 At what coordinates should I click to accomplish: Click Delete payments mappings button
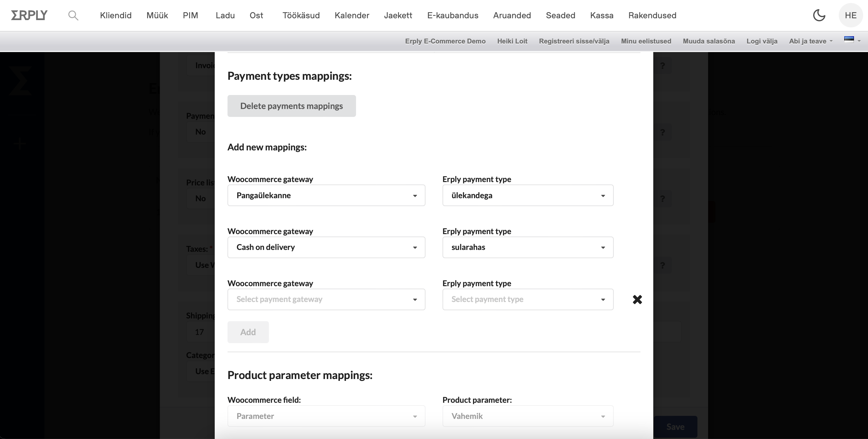point(291,106)
